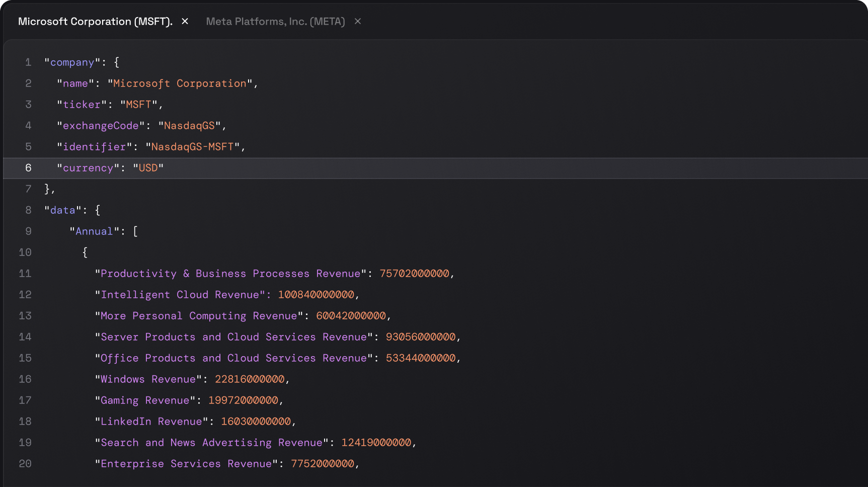868x487 pixels.
Task: Click the Server Products and Cloud Services key
Action: (233, 337)
